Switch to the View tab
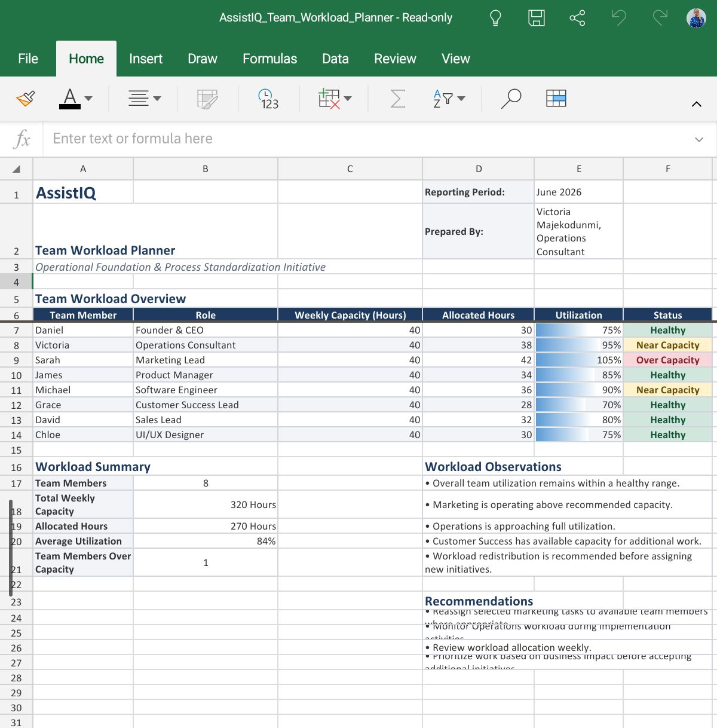Screen dimensions: 717x728 point(455,59)
